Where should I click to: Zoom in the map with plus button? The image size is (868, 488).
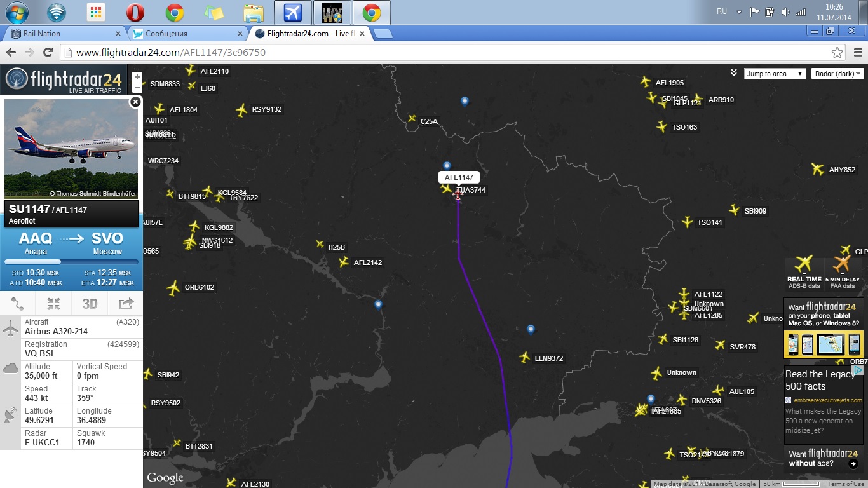pos(137,78)
